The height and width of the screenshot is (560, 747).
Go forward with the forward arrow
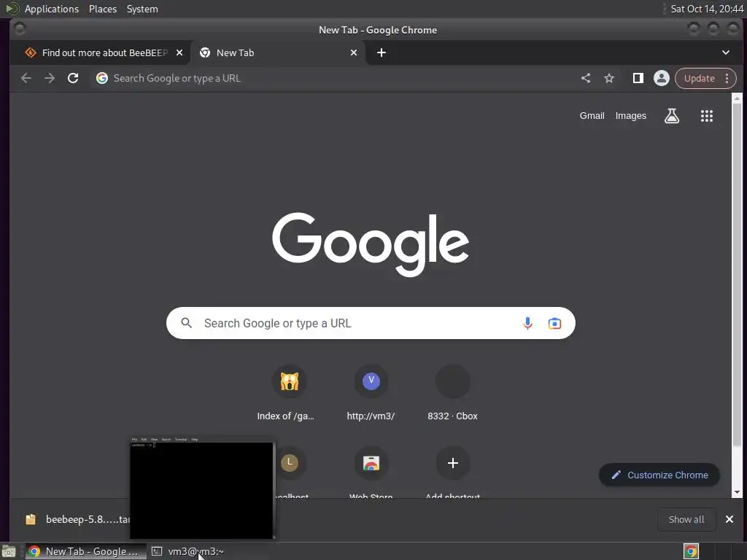point(50,78)
